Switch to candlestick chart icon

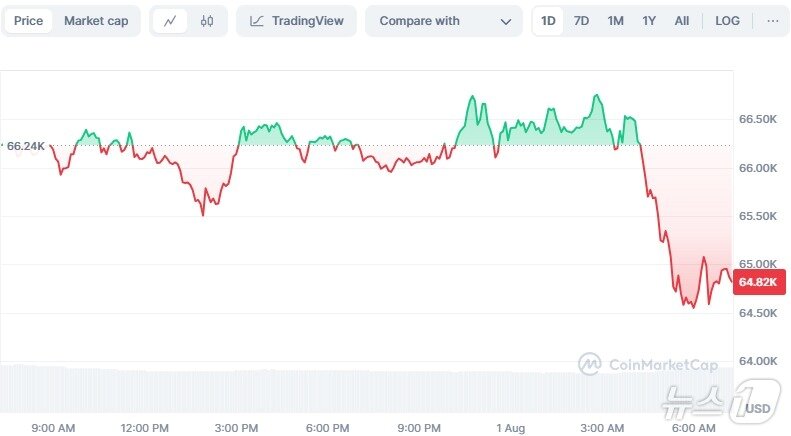tap(207, 21)
